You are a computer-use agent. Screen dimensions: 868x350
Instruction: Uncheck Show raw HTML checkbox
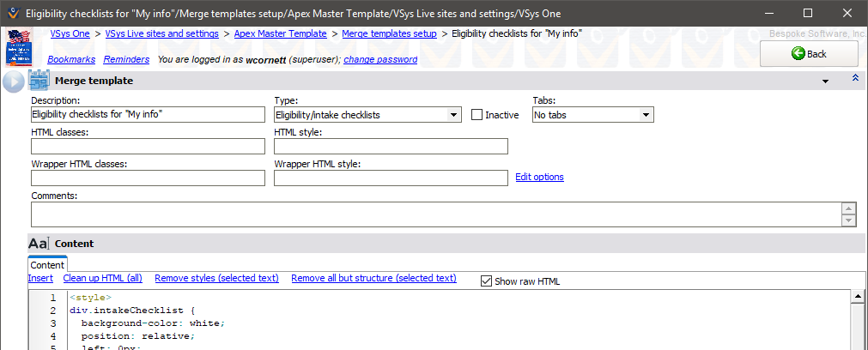pos(486,281)
